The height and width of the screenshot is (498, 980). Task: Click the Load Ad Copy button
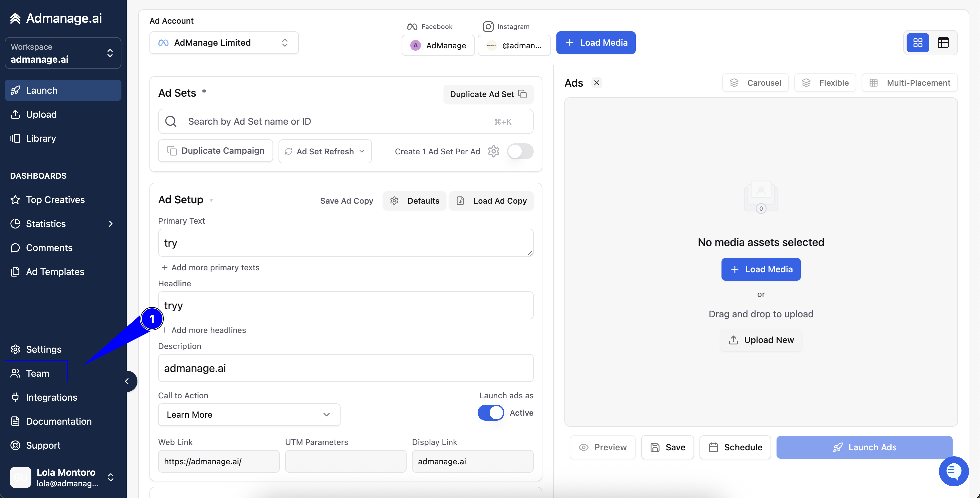[491, 201]
